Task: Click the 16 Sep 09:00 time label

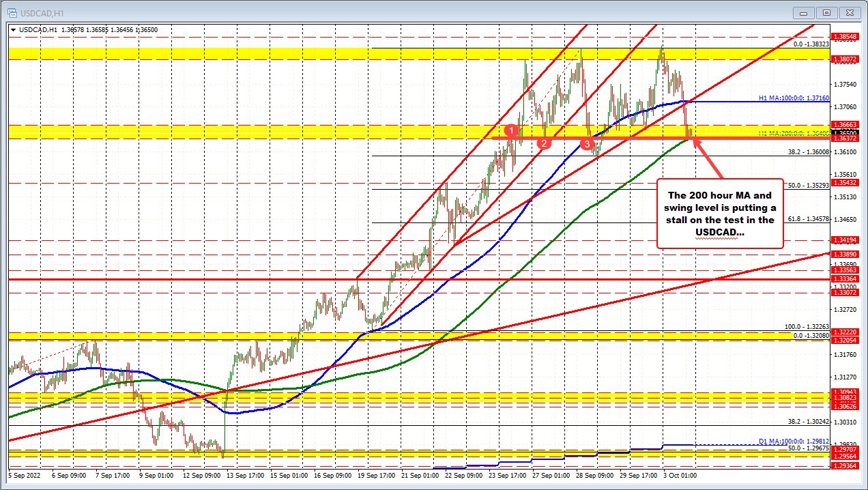Action: 334,476
